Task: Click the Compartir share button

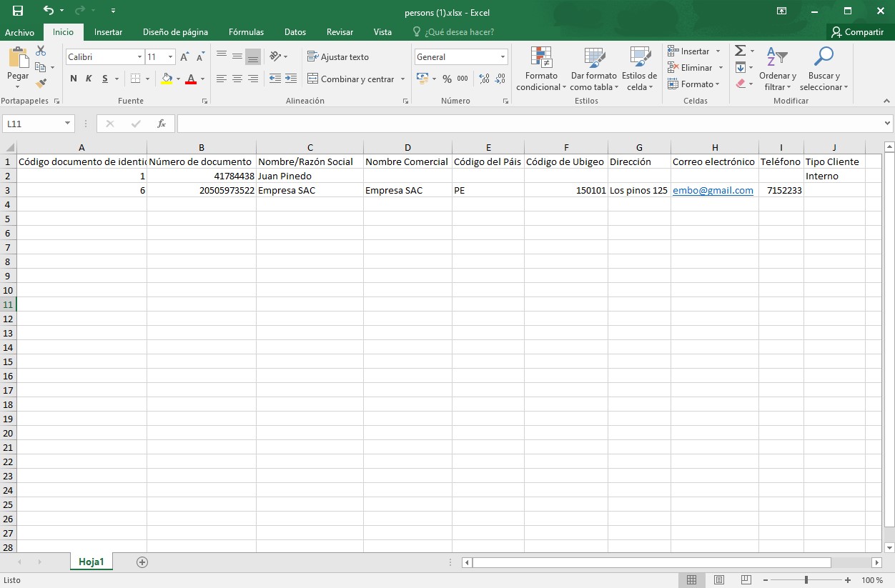Action: (x=857, y=32)
